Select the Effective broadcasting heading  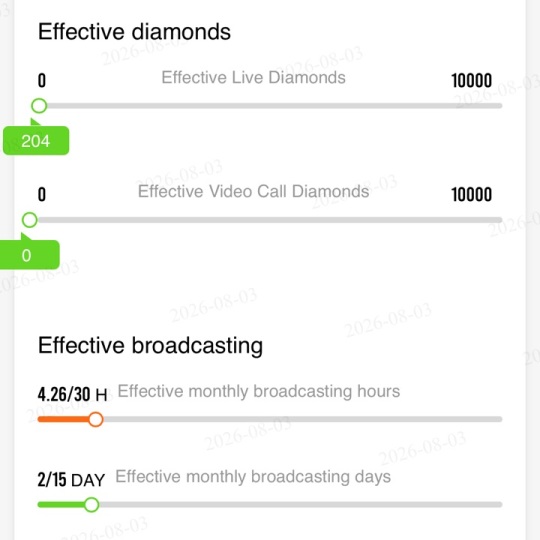click(150, 345)
